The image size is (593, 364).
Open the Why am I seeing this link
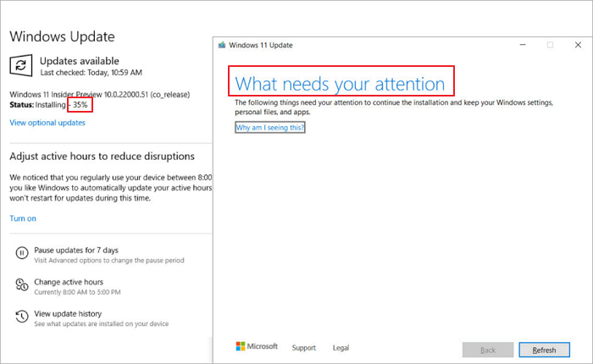(x=270, y=128)
